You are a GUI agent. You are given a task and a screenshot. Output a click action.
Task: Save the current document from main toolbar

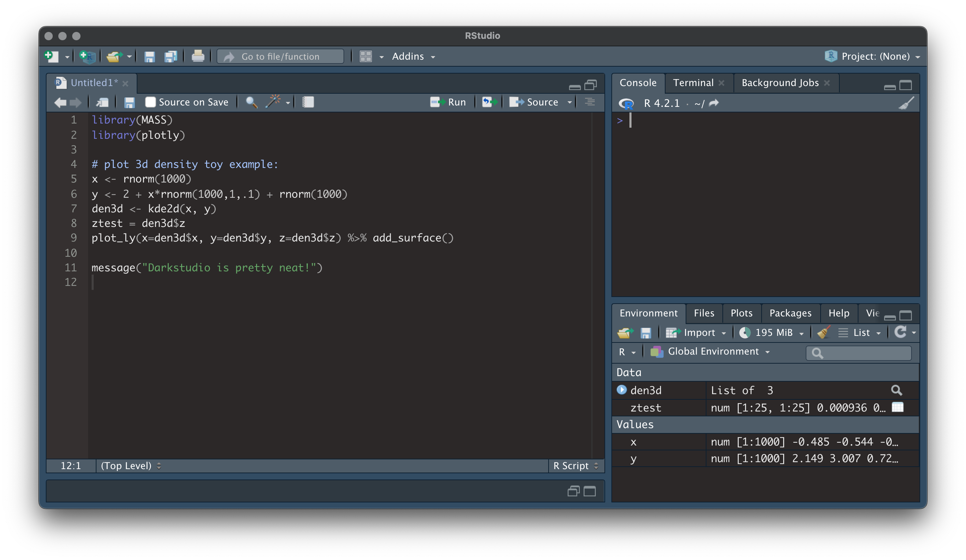(149, 57)
